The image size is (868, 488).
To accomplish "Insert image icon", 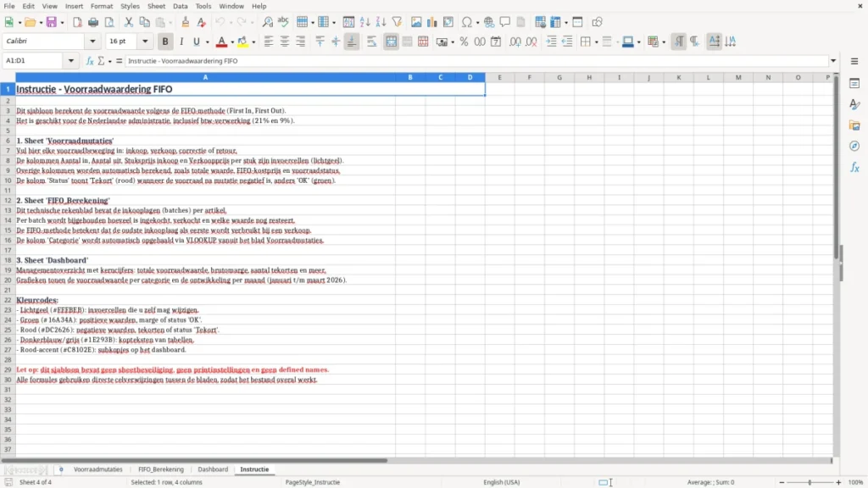I will [x=416, y=22].
